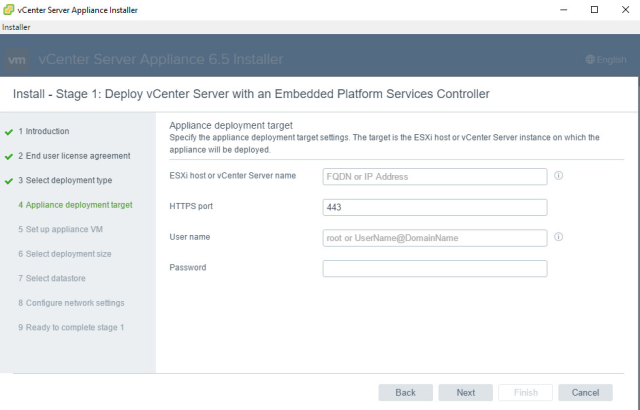This screenshot has width=640, height=410.
Task: Click checkmark beside End user license agreement
Action: pyautogui.click(x=9, y=157)
